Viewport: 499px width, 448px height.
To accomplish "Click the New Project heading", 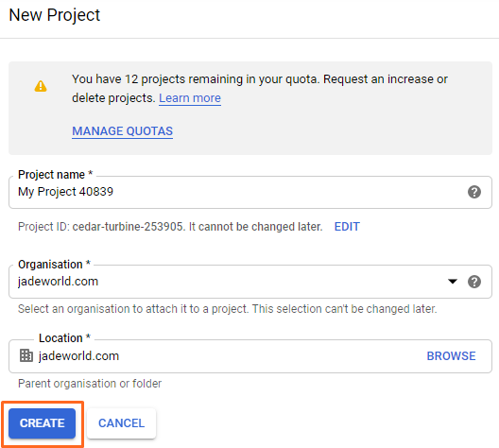I will (55, 15).
